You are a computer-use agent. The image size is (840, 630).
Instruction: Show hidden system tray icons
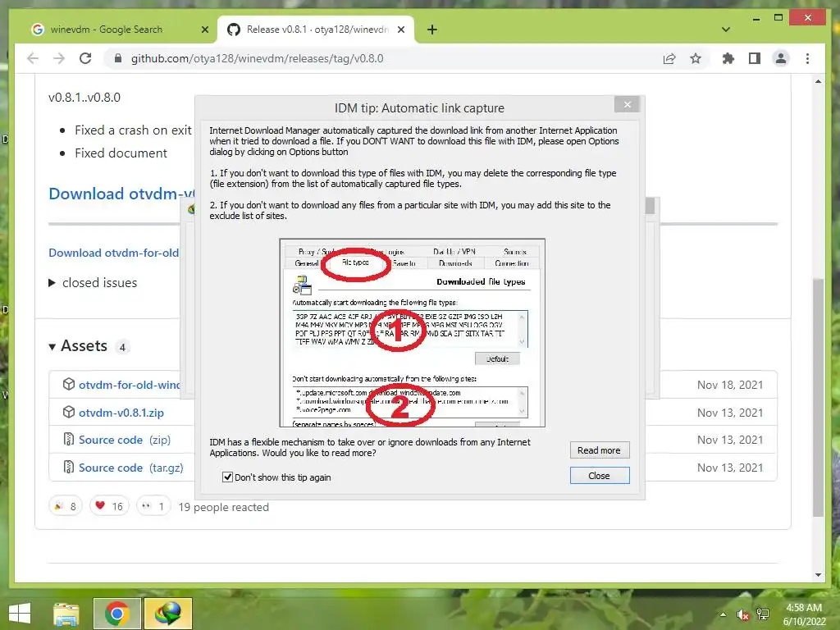click(x=723, y=614)
